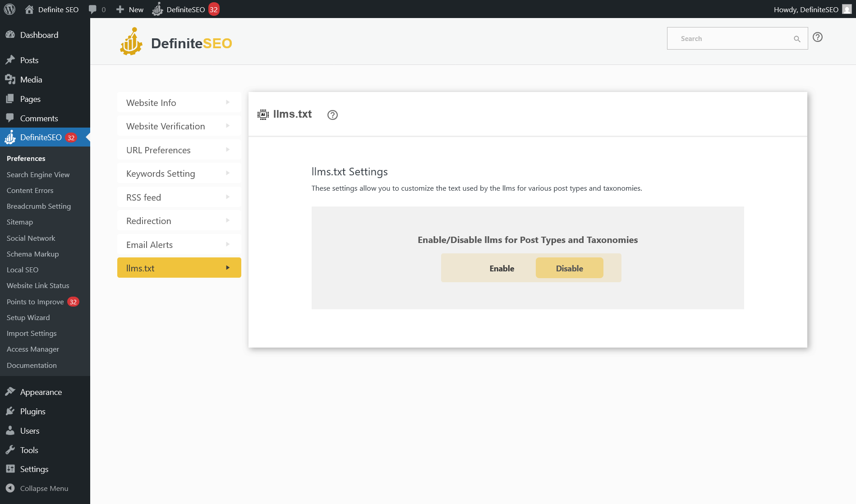Open Breadcrumb Setting page
This screenshot has width=856, height=504.
[39, 206]
